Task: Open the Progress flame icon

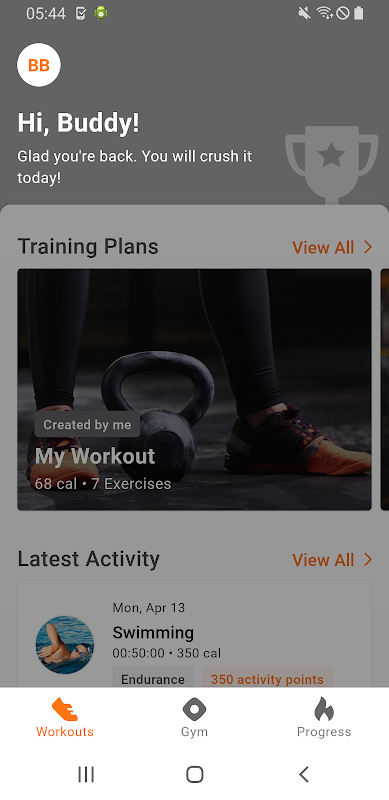Action: pos(324,709)
